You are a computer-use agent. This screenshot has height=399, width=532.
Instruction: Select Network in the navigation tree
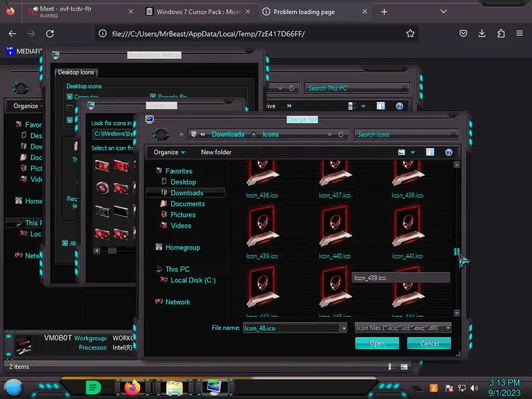coord(178,302)
